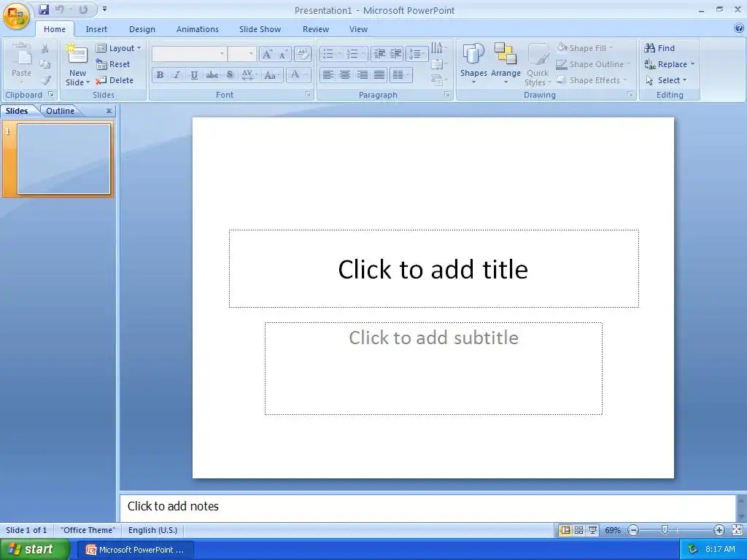
Task: Click zoom out minus button
Action: coord(633,530)
